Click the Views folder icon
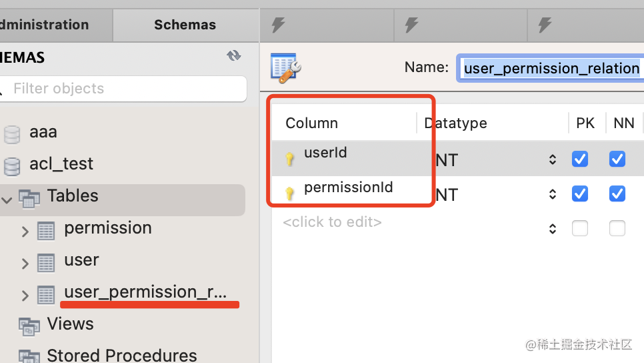Screen dimensions: 644x363 click(29, 325)
